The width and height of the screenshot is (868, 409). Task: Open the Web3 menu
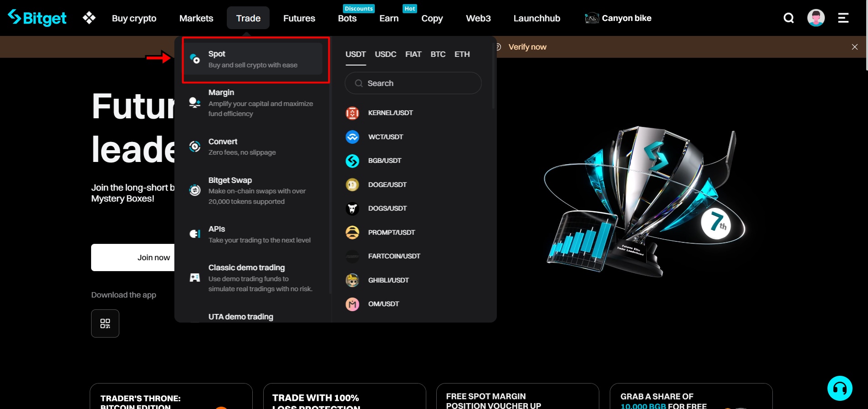[478, 18]
